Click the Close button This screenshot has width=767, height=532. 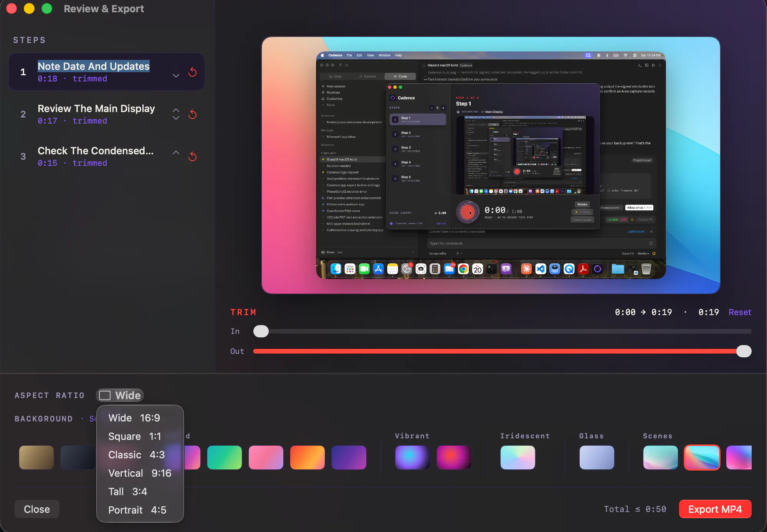pos(37,509)
